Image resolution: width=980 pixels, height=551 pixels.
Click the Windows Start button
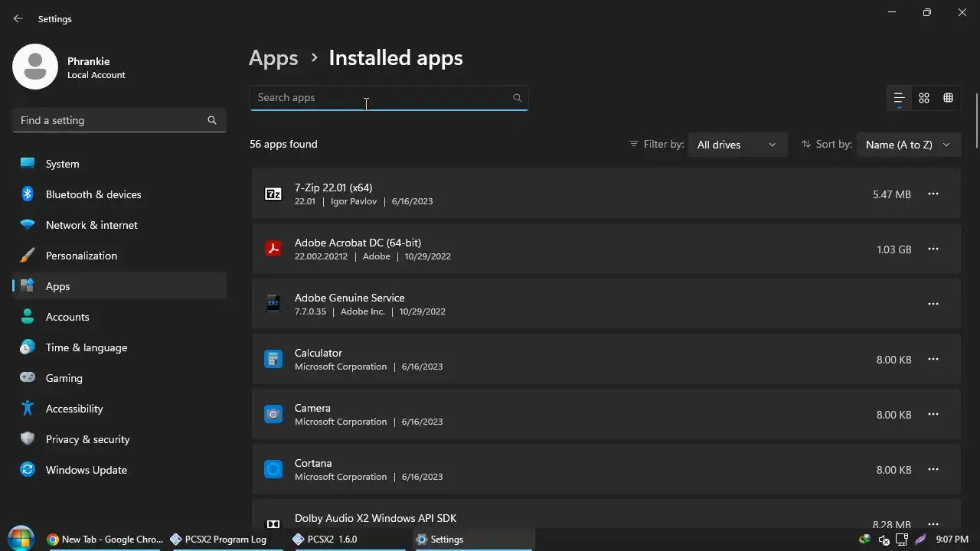click(21, 538)
